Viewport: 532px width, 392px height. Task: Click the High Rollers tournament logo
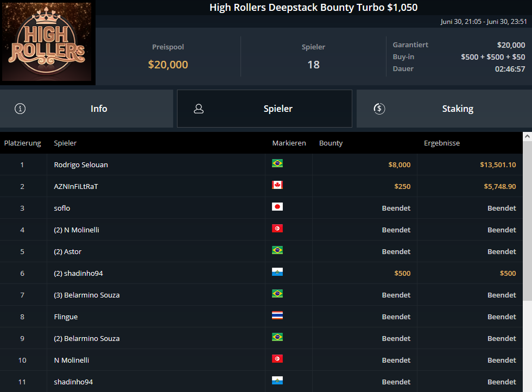coord(47,42)
